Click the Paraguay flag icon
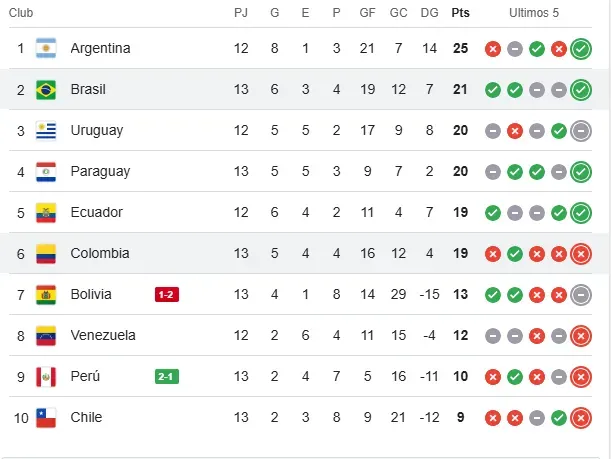The width and height of the screenshot is (611, 459). pos(46,171)
